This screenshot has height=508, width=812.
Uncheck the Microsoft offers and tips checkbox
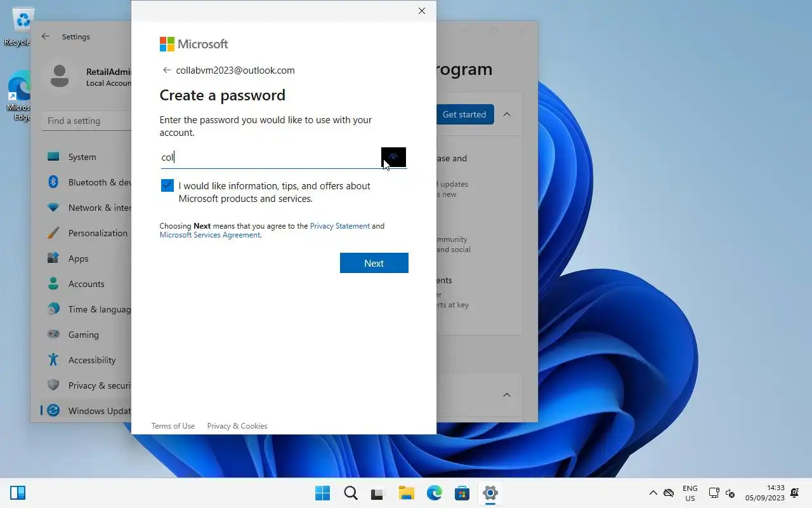[167, 185]
